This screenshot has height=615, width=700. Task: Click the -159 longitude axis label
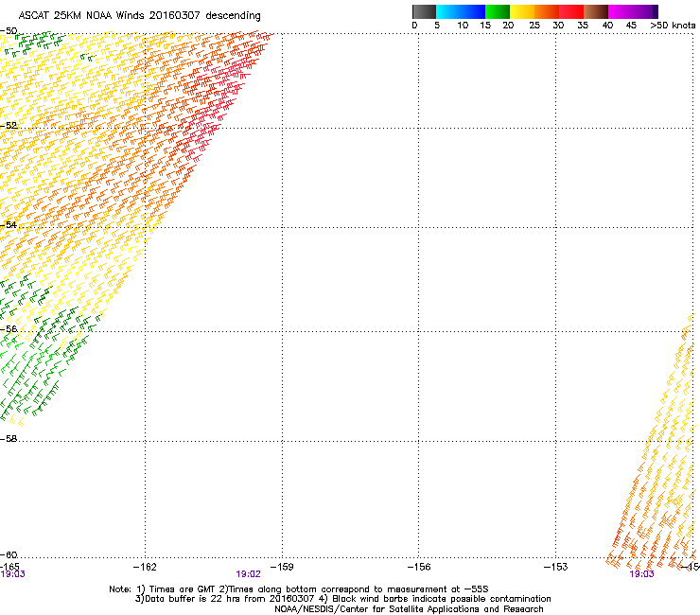coord(282,567)
